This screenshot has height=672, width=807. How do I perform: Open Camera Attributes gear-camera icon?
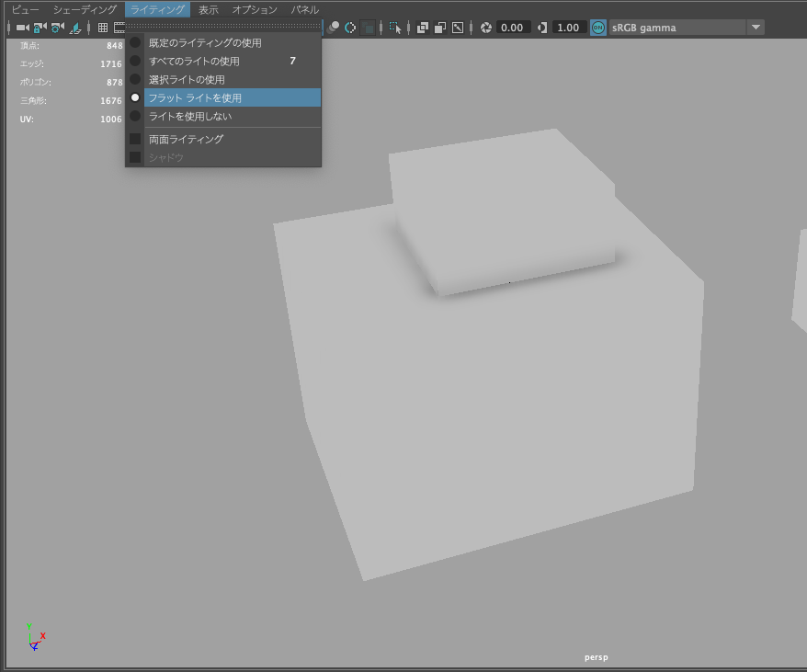(58, 28)
